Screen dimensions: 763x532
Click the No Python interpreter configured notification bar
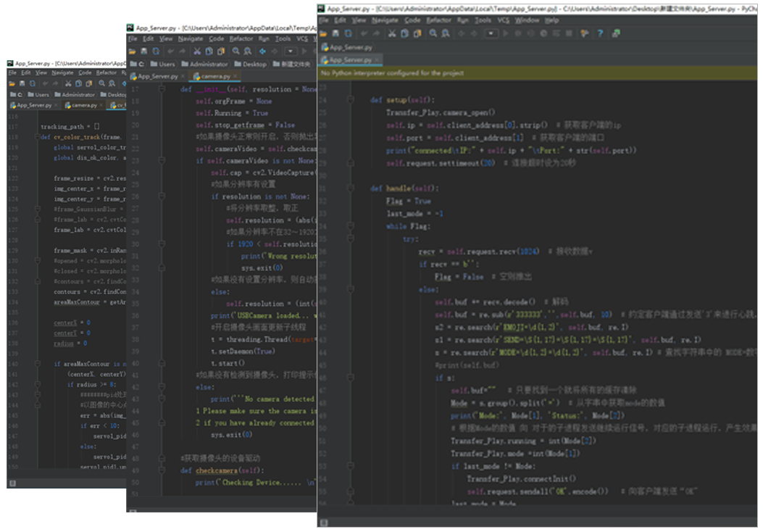coord(391,73)
